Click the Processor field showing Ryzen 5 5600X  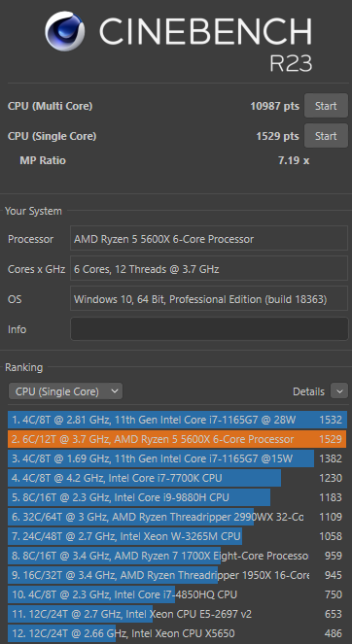209,239
